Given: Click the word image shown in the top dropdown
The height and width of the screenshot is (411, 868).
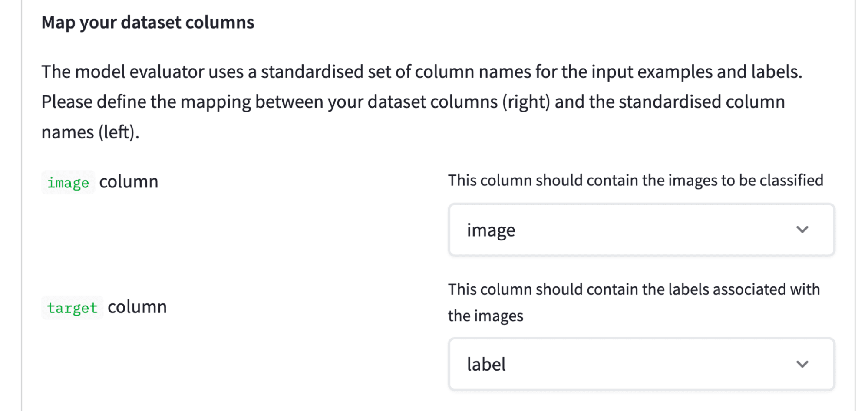Looking at the screenshot, I should click(491, 230).
